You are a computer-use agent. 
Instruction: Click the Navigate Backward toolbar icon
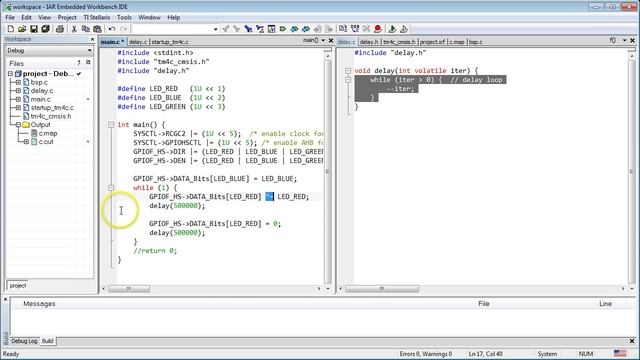coord(318,29)
